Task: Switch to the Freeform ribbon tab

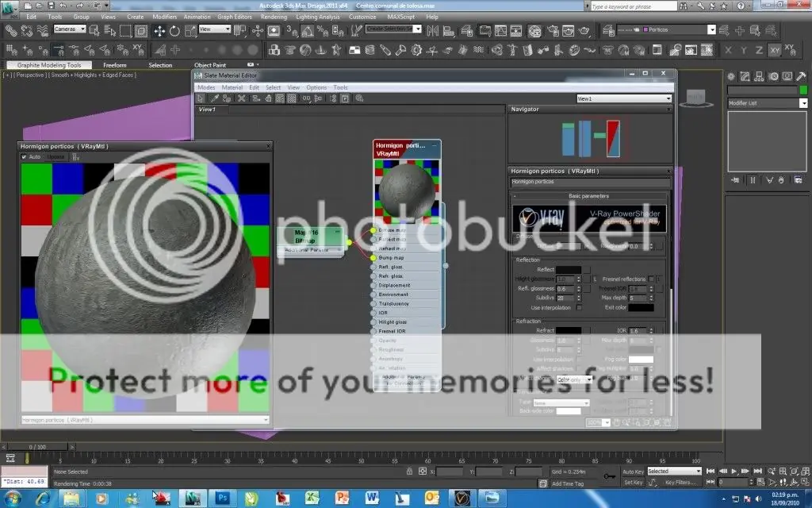Action: tap(114, 65)
